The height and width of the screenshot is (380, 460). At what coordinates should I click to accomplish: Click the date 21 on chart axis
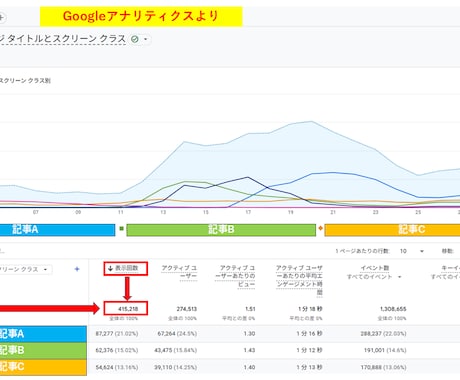333,212
